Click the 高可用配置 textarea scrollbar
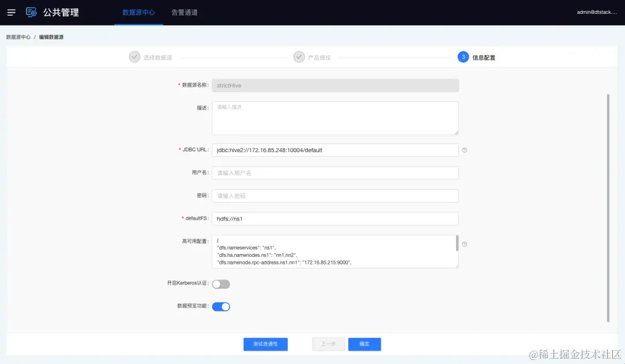The image size is (625, 364). 457,243
